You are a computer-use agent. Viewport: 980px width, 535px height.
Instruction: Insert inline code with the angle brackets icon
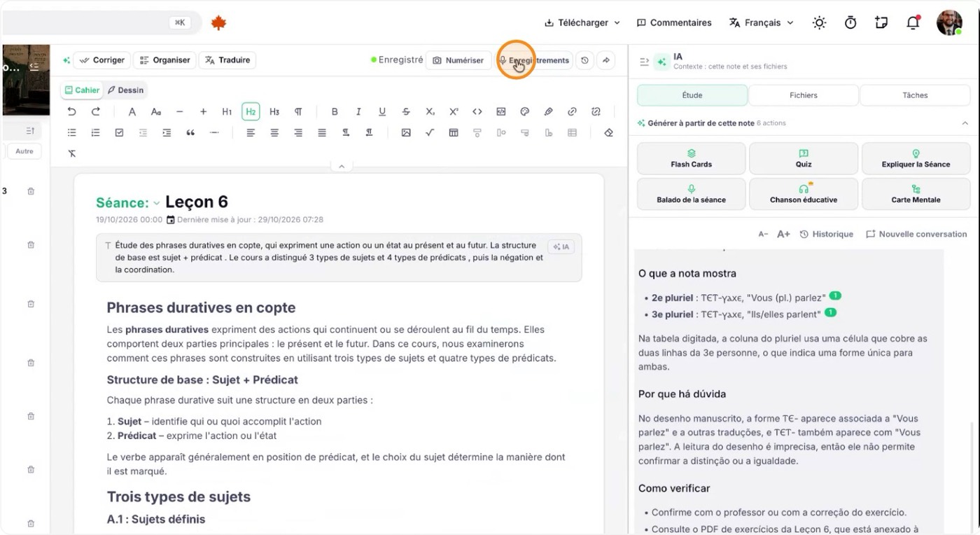point(477,111)
